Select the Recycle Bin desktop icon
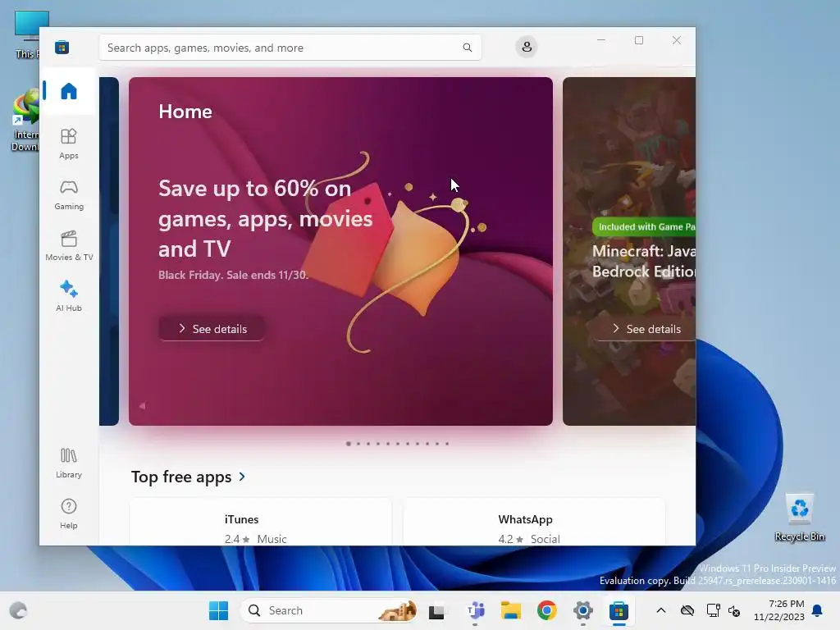This screenshot has height=630, width=840. (x=799, y=518)
